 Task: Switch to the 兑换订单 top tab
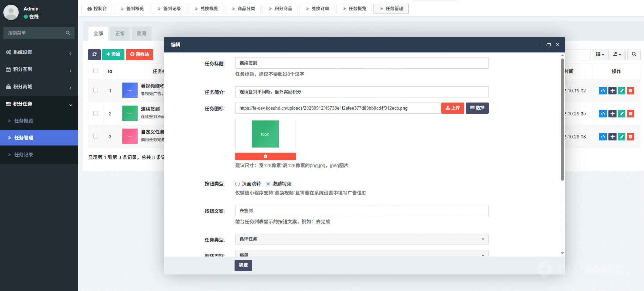pos(317,9)
